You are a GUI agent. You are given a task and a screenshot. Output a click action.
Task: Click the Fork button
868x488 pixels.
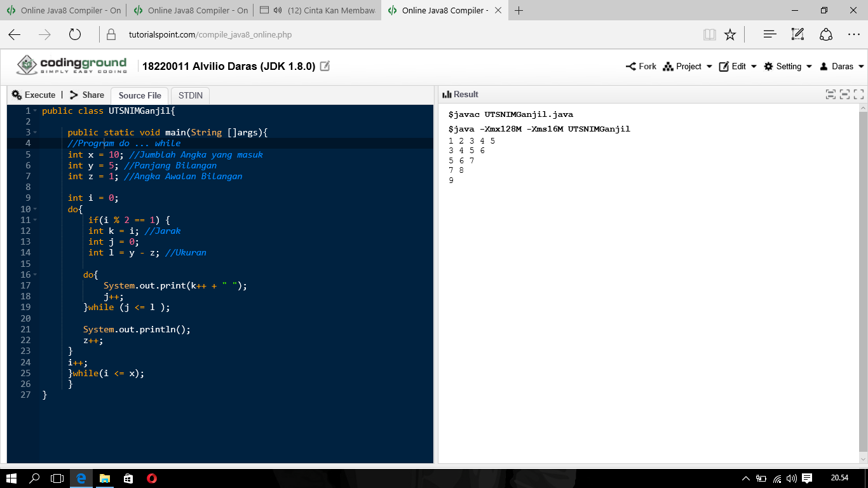click(641, 66)
